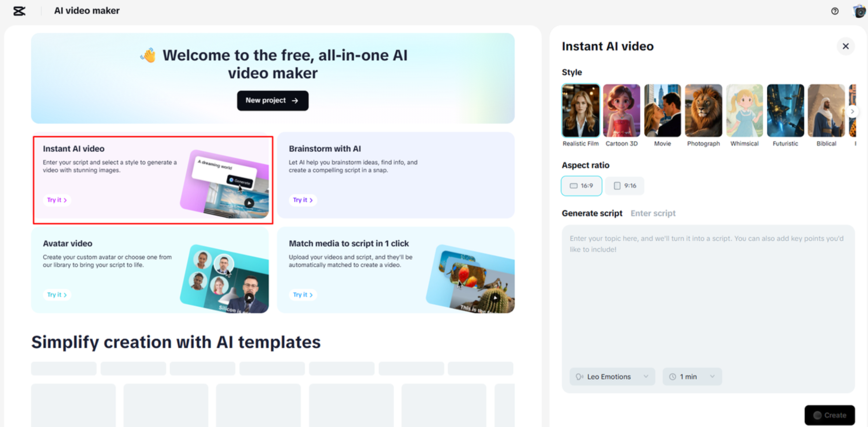Switch to the Generate script tab
Screen dimensions: 868x427
click(592, 213)
